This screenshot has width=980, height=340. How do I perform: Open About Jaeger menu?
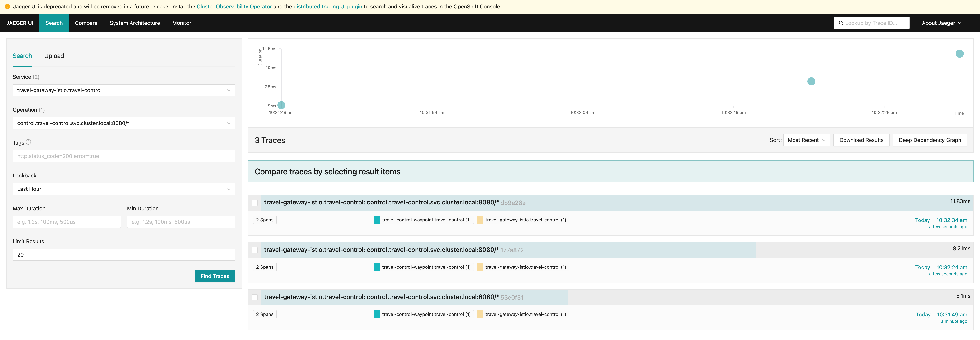point(941,23)
